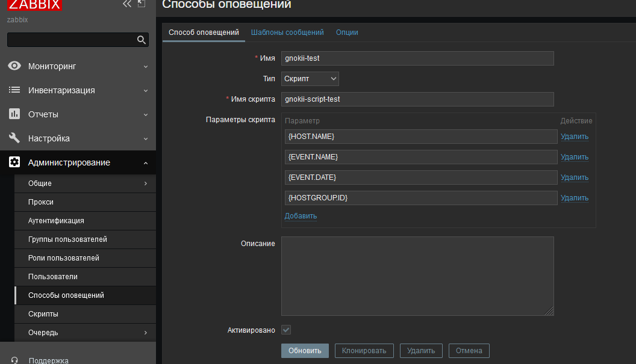The image size is (636, 364).
Task: Toggle the Активировано checkbox
Action: 286,330
